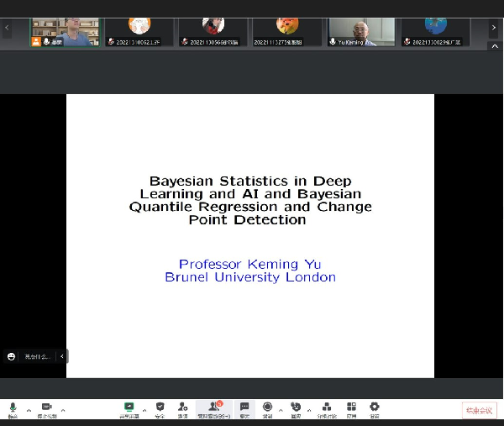Collapse the floating chat bar chevron

tap(61, 356)
